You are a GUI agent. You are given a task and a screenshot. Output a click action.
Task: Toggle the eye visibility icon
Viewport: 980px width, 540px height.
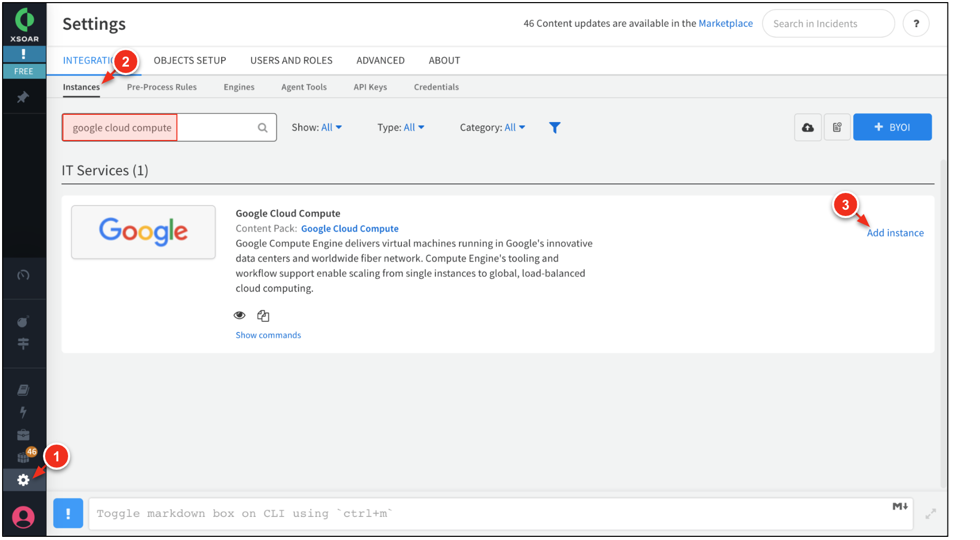coord(239,316)
